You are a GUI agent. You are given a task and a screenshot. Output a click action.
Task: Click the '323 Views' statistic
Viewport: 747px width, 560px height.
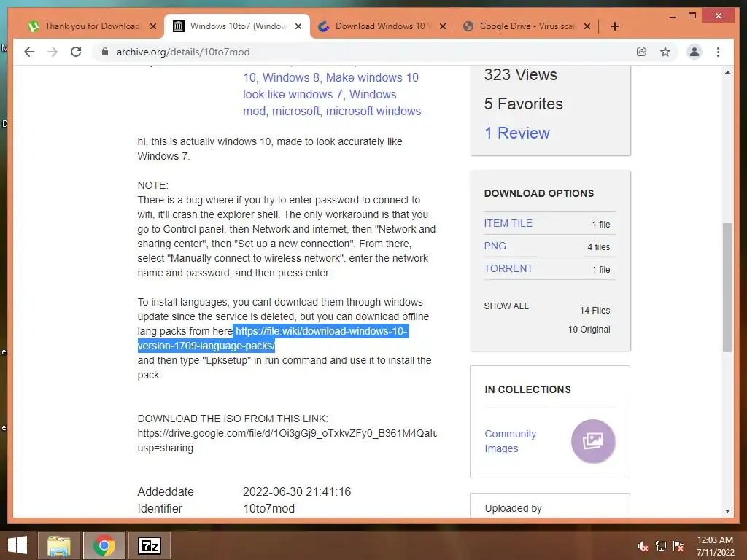click(520, 75)
